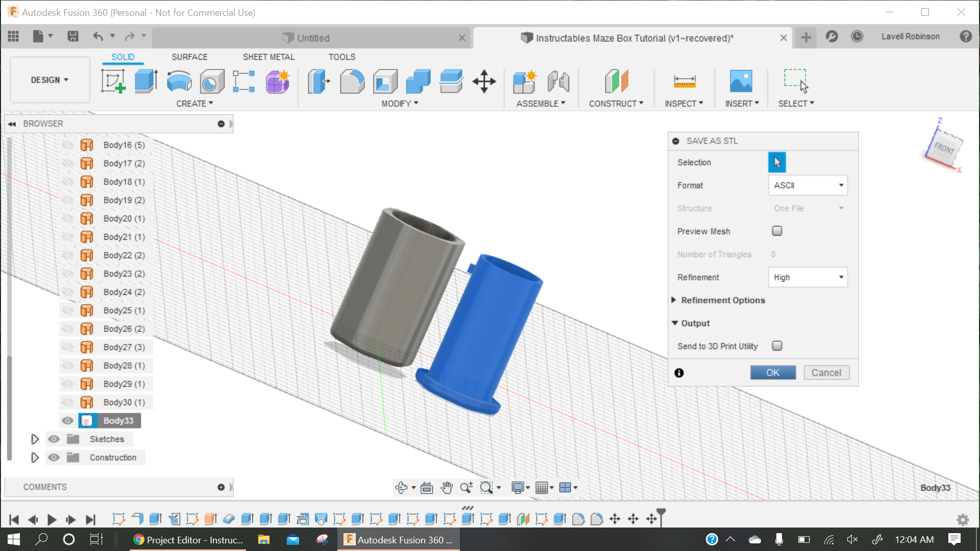Viewport: 980px width, 551px height.
Task: Click the Lavell Robinson account name
Action: [910, 37]
